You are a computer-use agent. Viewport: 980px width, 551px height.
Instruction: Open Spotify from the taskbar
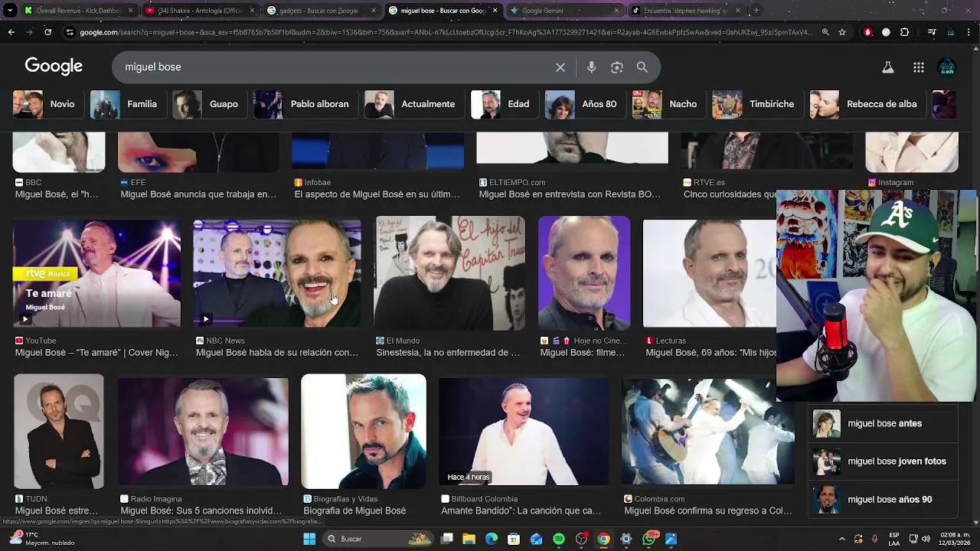coord(559,539)
